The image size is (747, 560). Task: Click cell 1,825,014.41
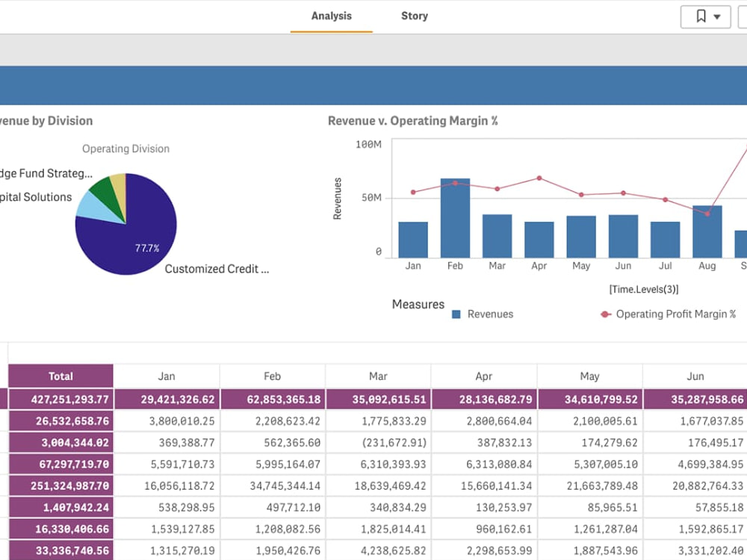[x=378, y=529]
